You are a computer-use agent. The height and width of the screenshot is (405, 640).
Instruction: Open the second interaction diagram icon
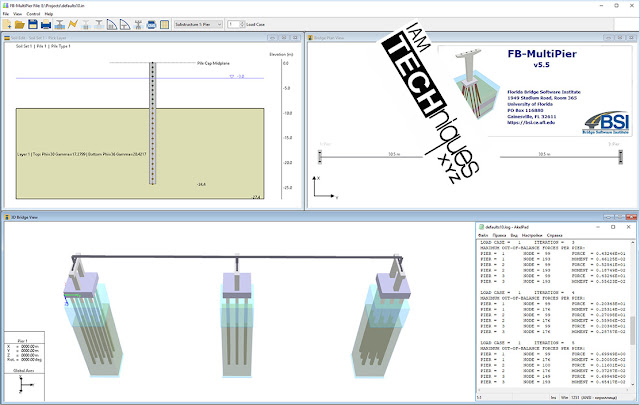125,24
